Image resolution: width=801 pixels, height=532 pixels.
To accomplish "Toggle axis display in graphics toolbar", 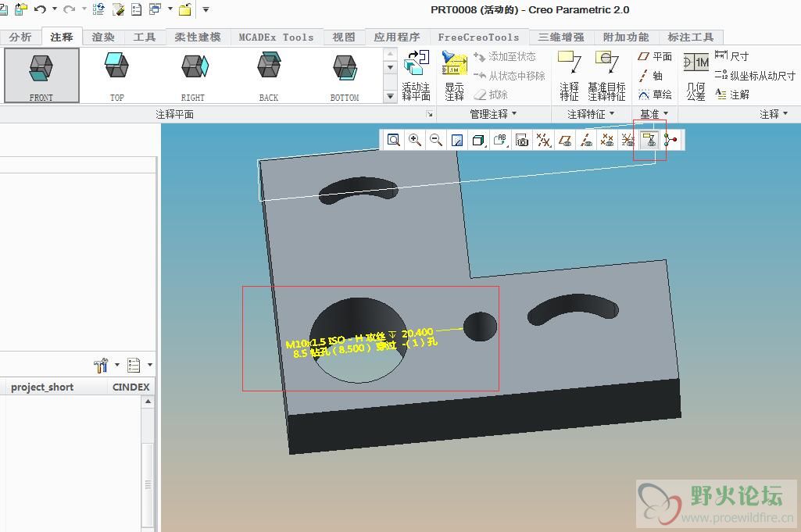I will click(x=586, y=140).
